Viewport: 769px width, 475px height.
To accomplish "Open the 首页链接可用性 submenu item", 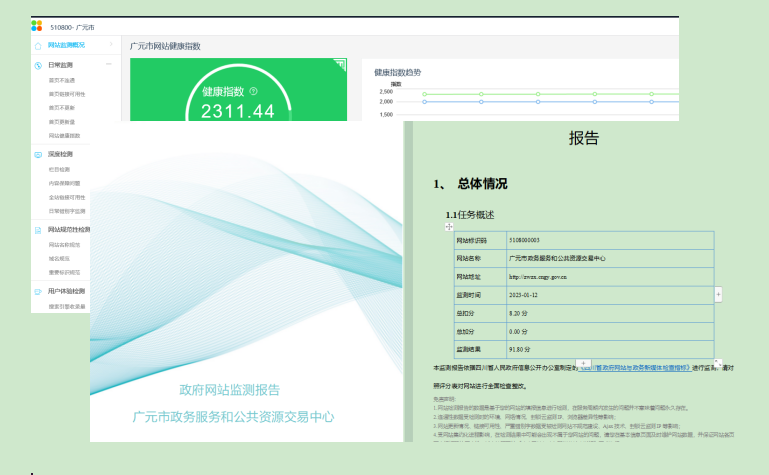I will [x=67, y=94].
